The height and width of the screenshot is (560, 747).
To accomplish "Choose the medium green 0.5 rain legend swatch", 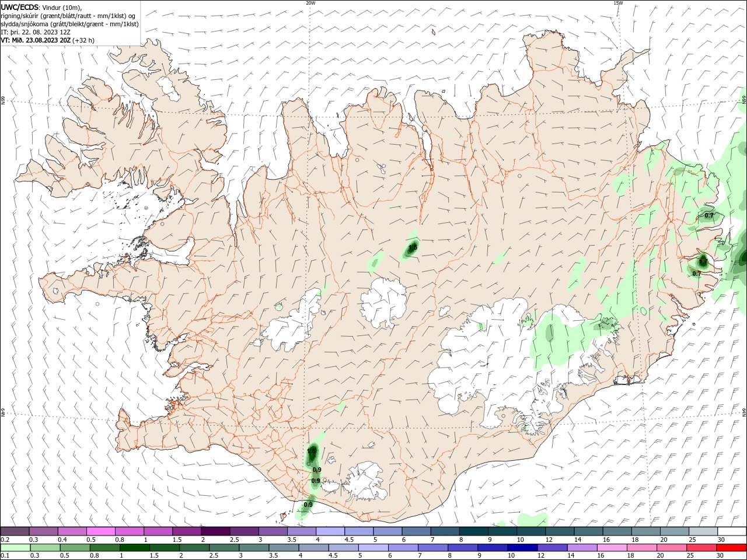I will 75,548.
